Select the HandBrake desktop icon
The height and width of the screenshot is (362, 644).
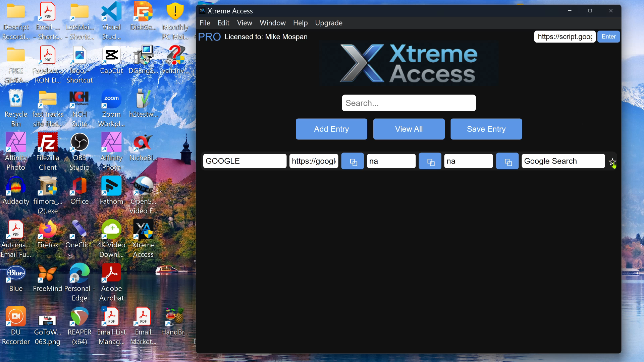coord(175,321)
